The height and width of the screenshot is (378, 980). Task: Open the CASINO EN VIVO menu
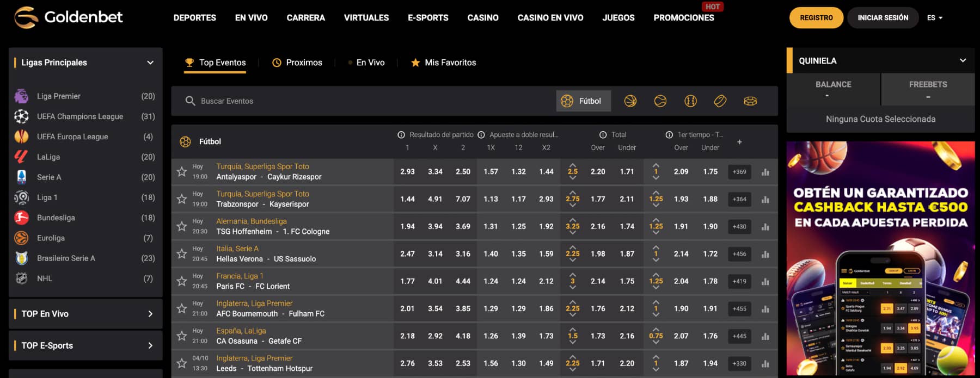pos(550,18)
